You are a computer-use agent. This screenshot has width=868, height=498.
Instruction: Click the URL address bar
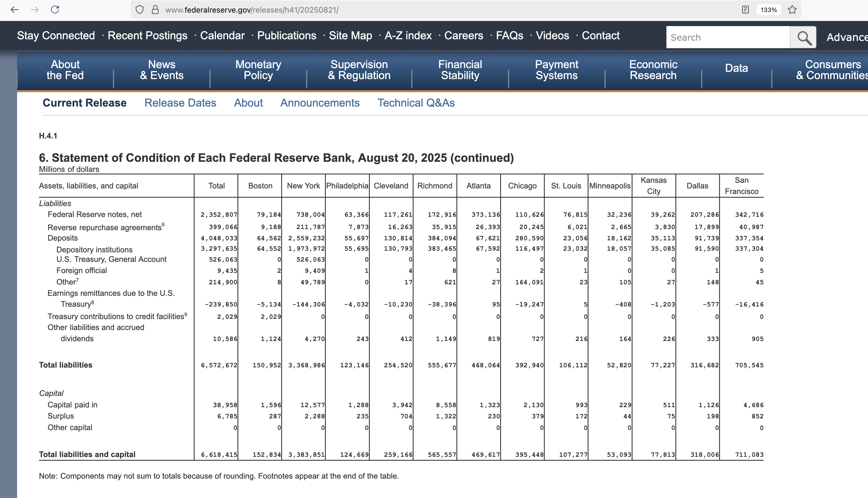[x=410, y=10]
